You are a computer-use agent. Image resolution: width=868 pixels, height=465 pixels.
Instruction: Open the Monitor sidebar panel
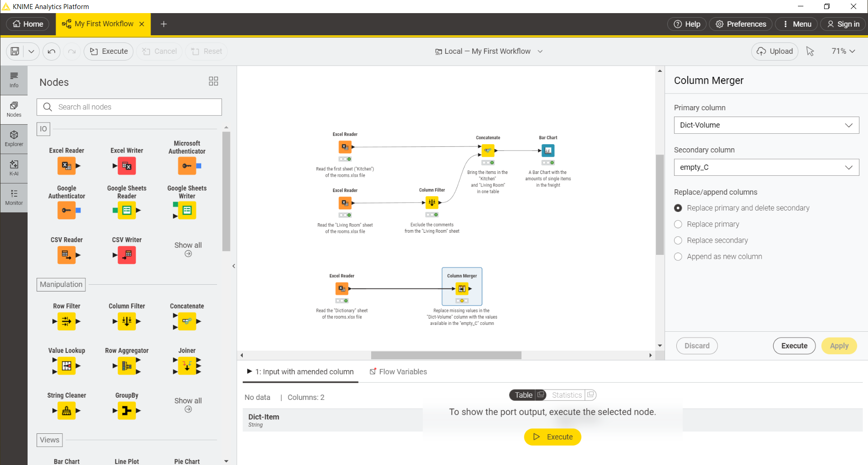coord(14,197)
